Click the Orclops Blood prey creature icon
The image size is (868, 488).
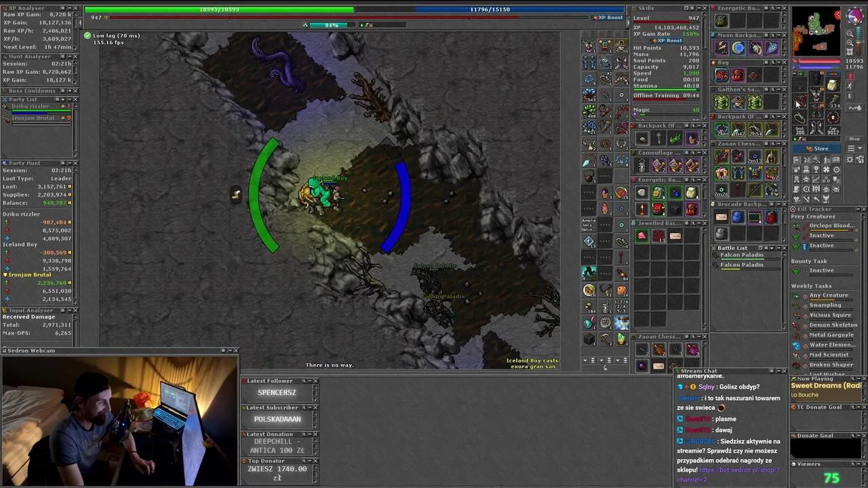coord(797,227)
